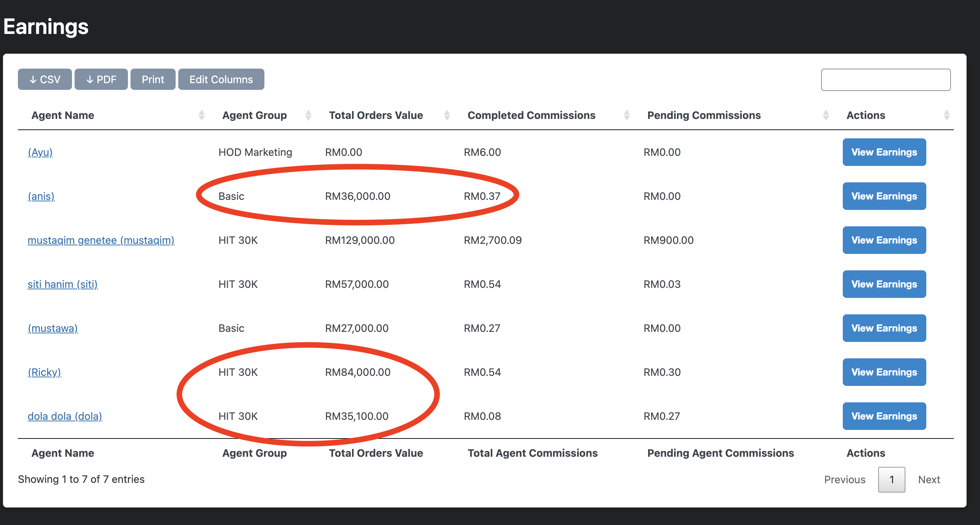980x525 pixels.
Task: View Earnings for dola dola
Action: coord(884,416)
